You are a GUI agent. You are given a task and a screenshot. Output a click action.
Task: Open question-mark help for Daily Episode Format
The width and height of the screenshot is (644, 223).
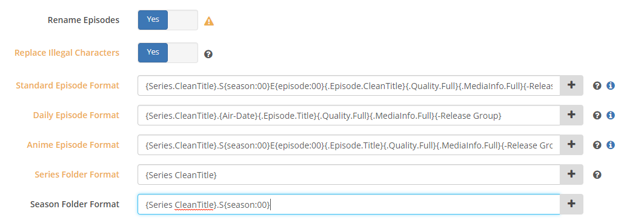click(597, 115)
